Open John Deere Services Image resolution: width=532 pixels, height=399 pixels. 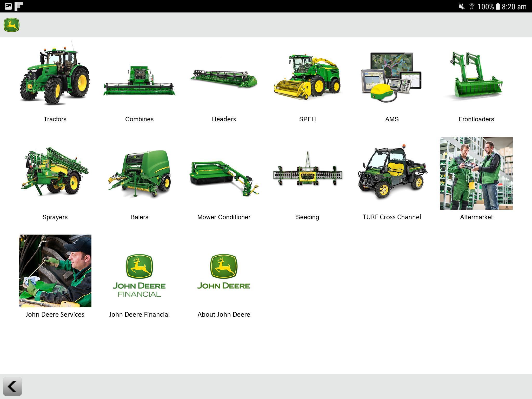click(55, 271)
